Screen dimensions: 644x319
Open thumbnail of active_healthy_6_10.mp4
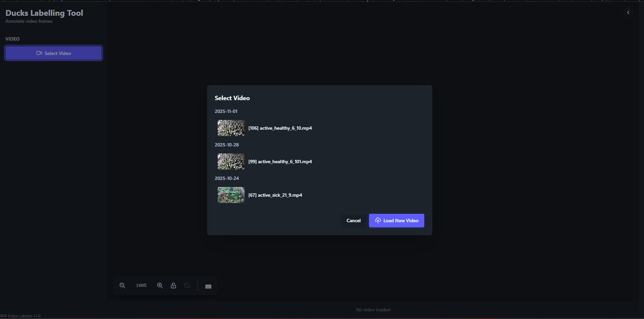tap(231, 128)
